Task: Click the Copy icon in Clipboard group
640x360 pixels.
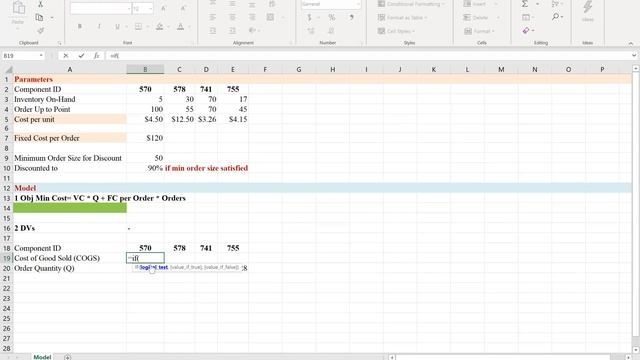Action: click(39, 18)
